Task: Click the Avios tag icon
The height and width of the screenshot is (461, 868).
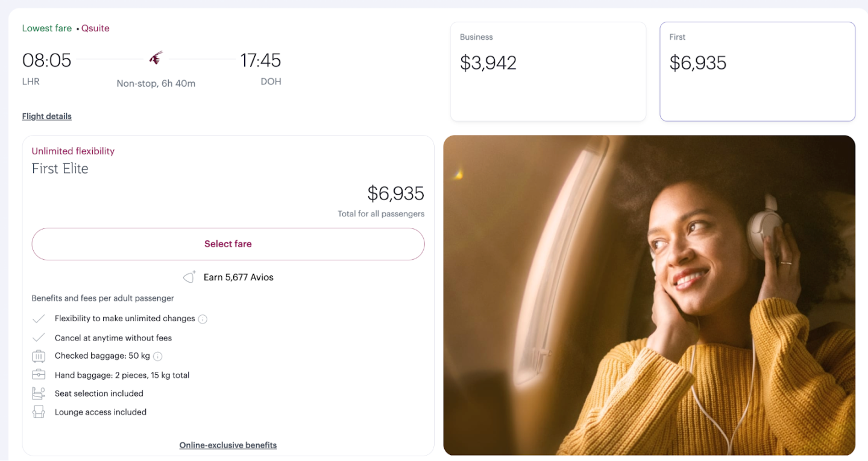Action: (x=190, y=277)
